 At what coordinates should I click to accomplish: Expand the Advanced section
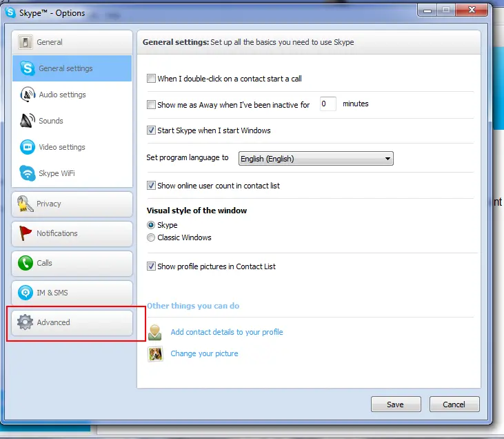point(72,322)
